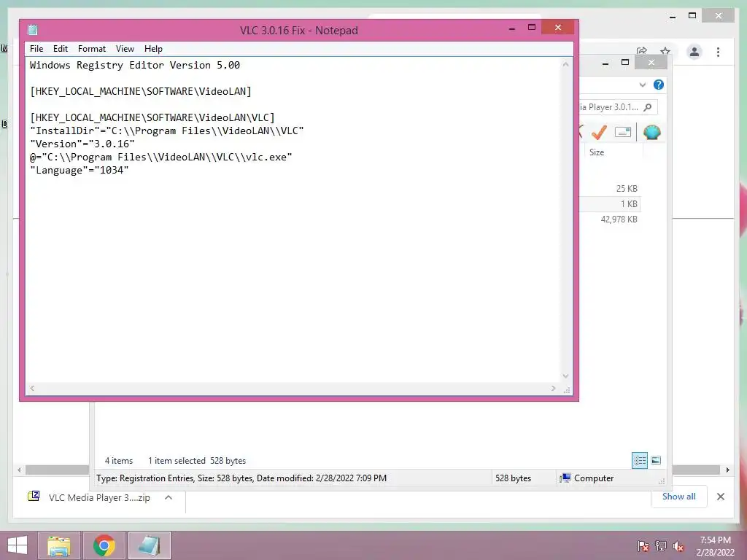Click Show all downloads

coord(678,497)
